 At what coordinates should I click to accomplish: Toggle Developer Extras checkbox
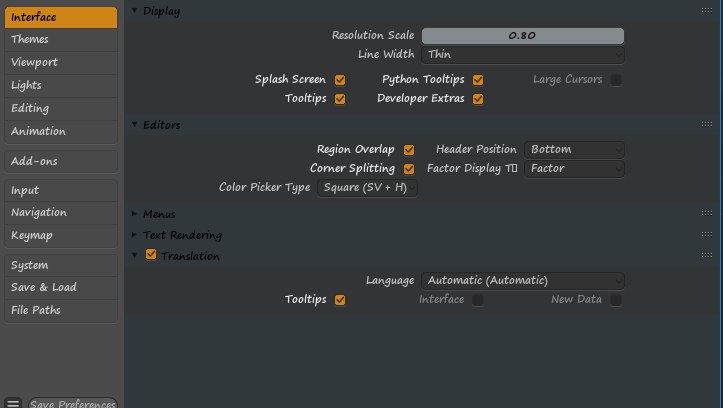click(x=478, y=99)
